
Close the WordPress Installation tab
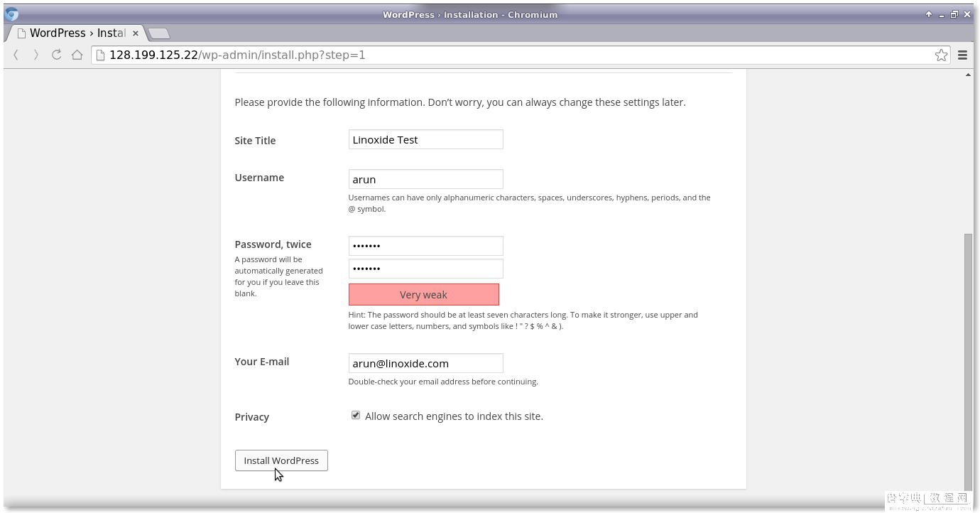[136, 33]
